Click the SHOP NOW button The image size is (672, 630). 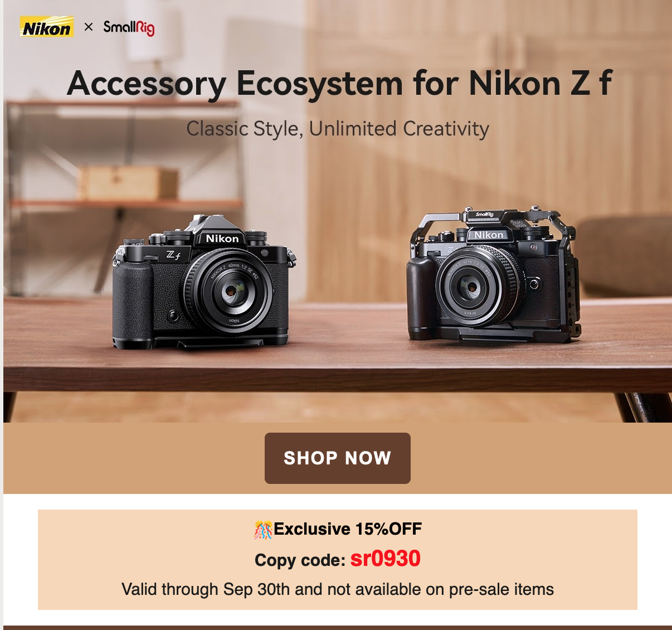[x=337, y=458]
